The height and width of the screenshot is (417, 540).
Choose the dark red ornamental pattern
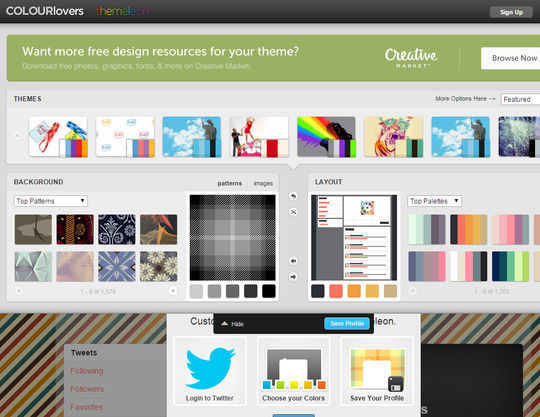click(75, 229)
